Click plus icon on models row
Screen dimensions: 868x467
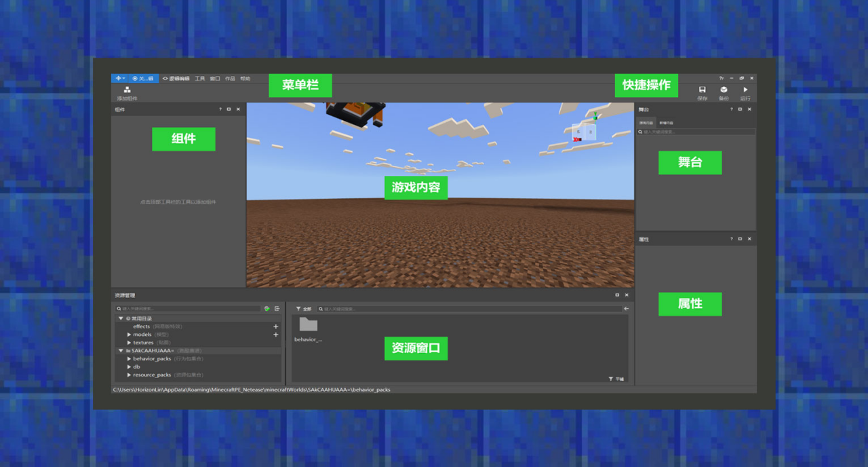click(276, 335)
